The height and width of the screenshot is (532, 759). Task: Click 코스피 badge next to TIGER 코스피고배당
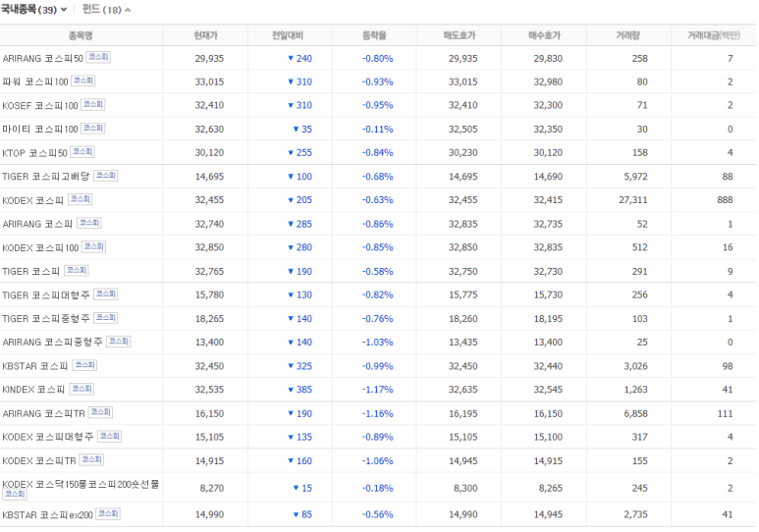(x=105, y=176)
